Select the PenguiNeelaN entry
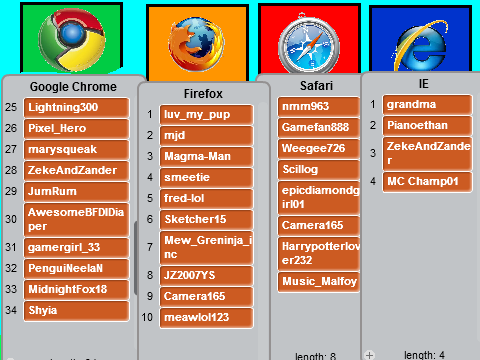The image size is (480, 360). pyautogui.click(x=76, y=268)
